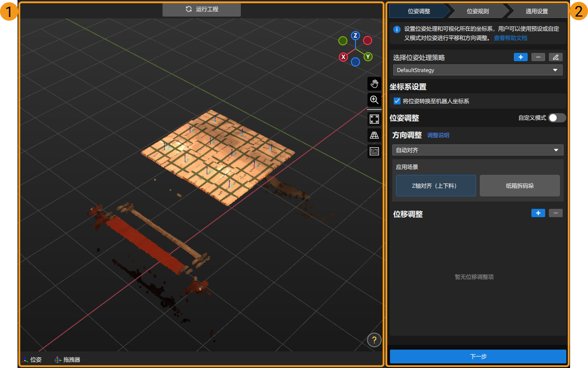Toggle the perspective grid icon
This screenshot has height=368, width=588.
(374, 135)
